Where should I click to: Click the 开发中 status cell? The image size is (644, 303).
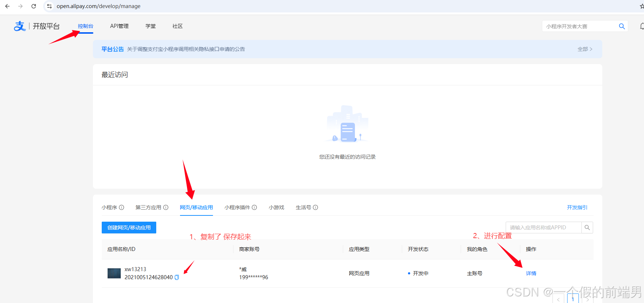coord(418,273)
